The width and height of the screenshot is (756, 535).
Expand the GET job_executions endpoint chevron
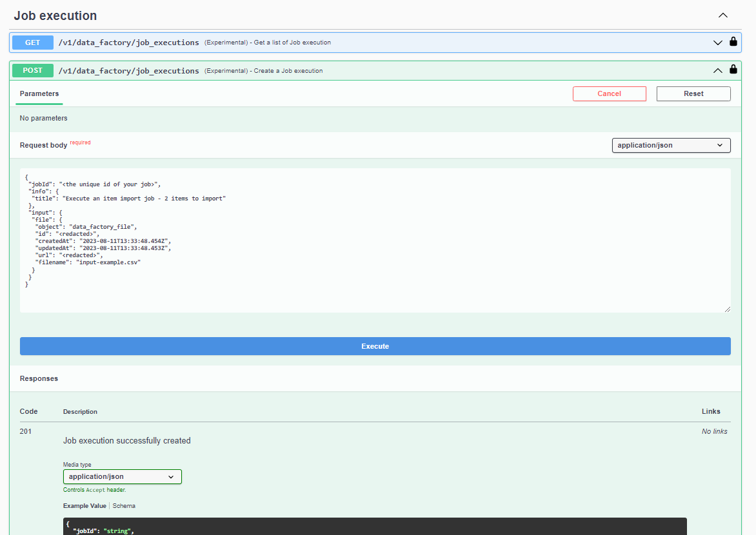tap(717, 43)
